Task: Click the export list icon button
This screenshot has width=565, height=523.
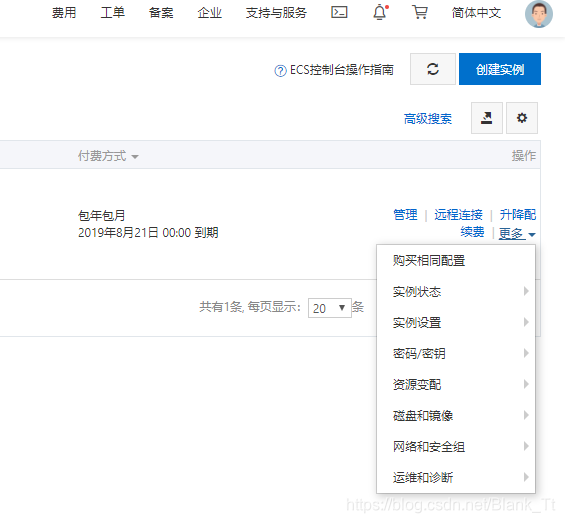Action: pyautogui.click(x=487, y=118)
